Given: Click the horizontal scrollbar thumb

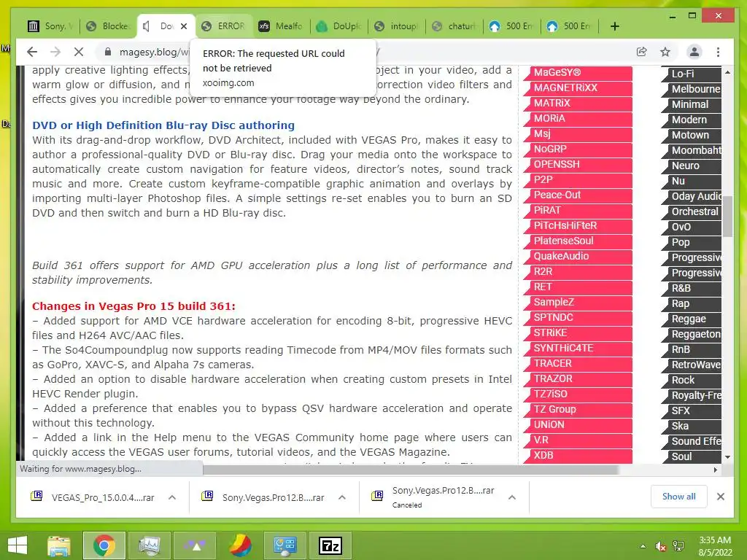Looking at the screenshot, I should click(411, 470).
